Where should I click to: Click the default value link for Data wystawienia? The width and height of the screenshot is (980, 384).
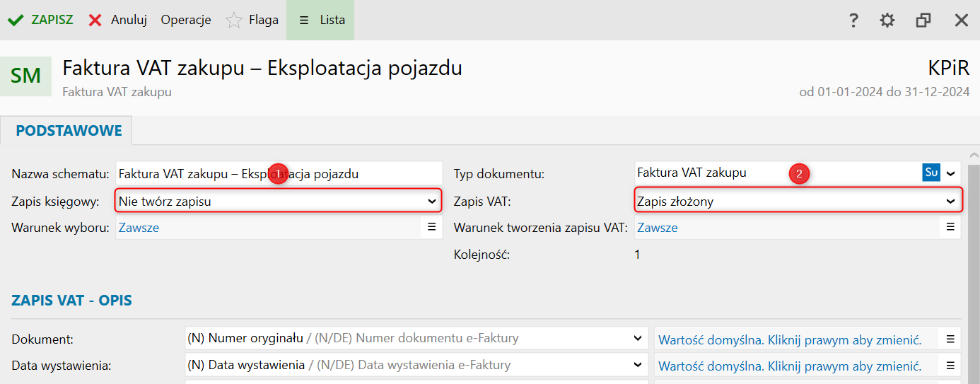[790, 366]
